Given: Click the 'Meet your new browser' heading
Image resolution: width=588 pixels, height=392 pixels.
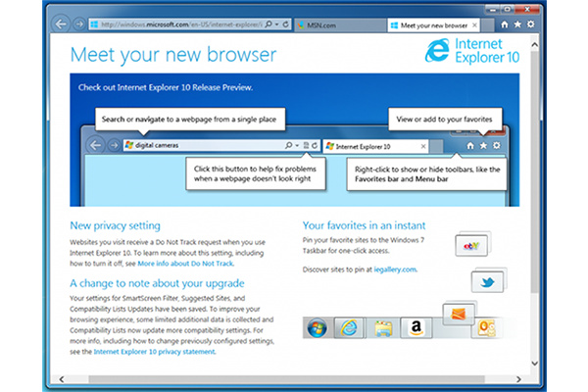Looking at the screenshot, I should (x=173, y=55).
